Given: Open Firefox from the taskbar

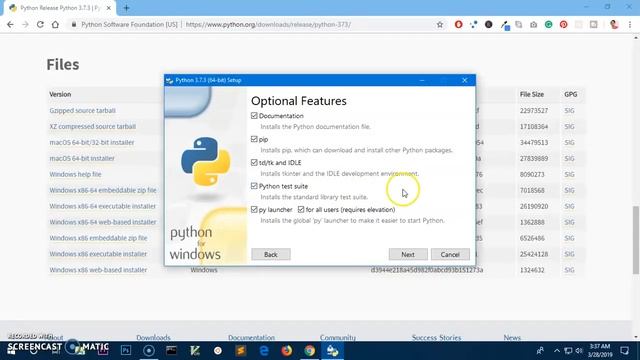Looking at the screenshot, I should pyautogui.click(x=287, y=351).
